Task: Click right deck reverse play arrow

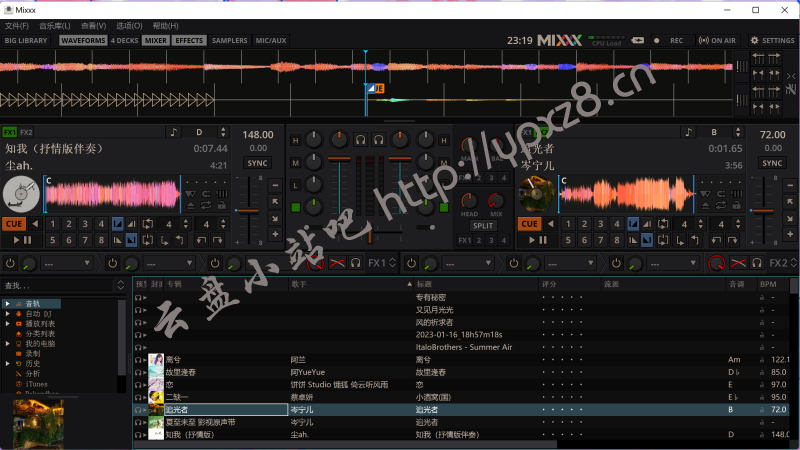Action: (x=551, y=224)
